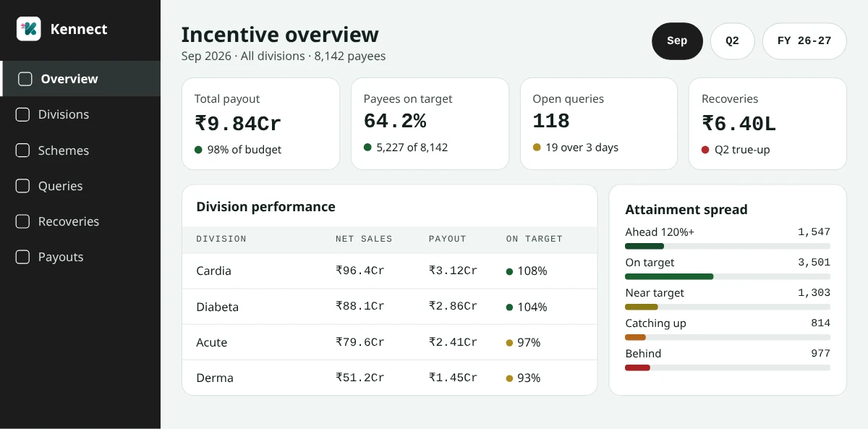Click the Catching up attainment bar

pos(728,338)
